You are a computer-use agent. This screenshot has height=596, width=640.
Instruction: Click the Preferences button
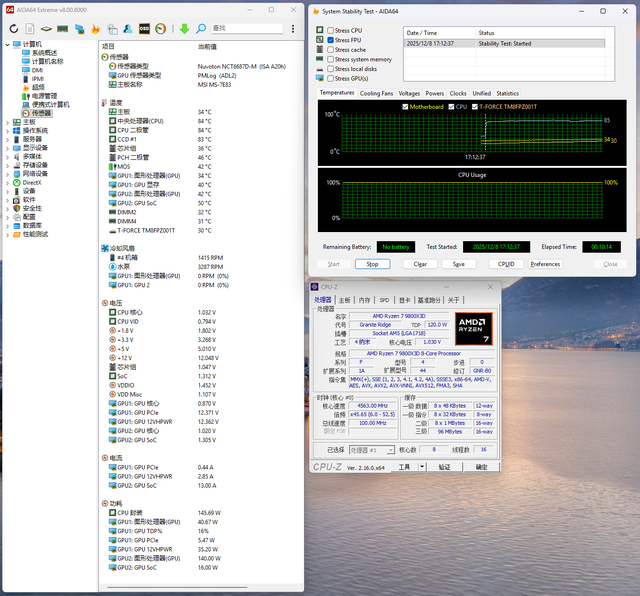click(545, 264)
